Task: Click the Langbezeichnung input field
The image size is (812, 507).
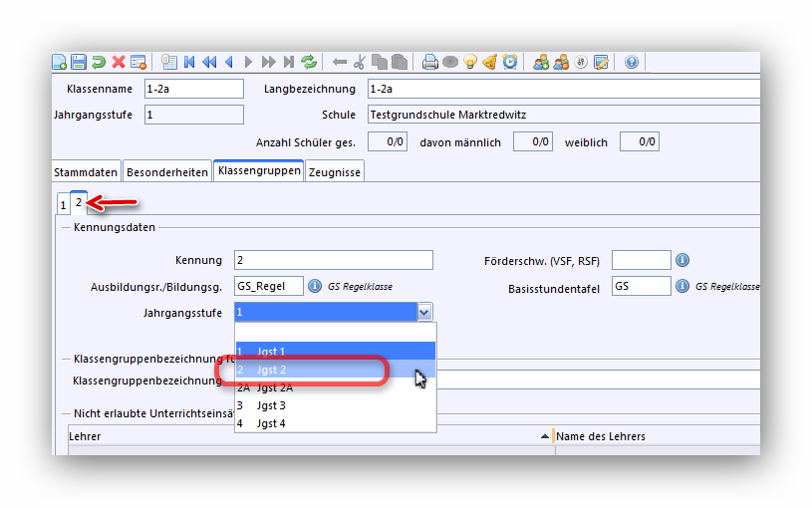Action: 564,89
